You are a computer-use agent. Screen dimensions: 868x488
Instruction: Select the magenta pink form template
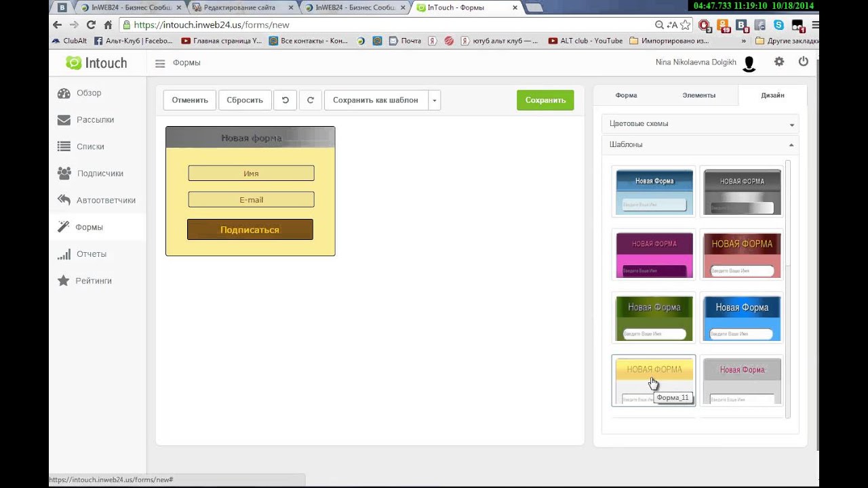click(654, 255)
